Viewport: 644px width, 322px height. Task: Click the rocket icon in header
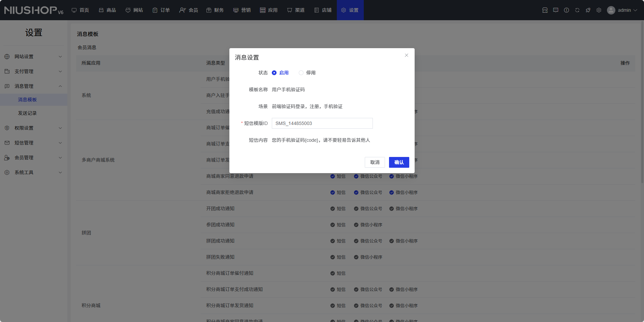(588, 10)
